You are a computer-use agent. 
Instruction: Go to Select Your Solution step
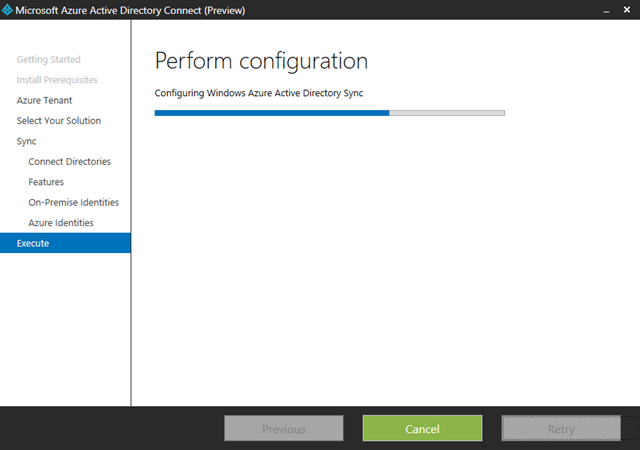[59, 121]
